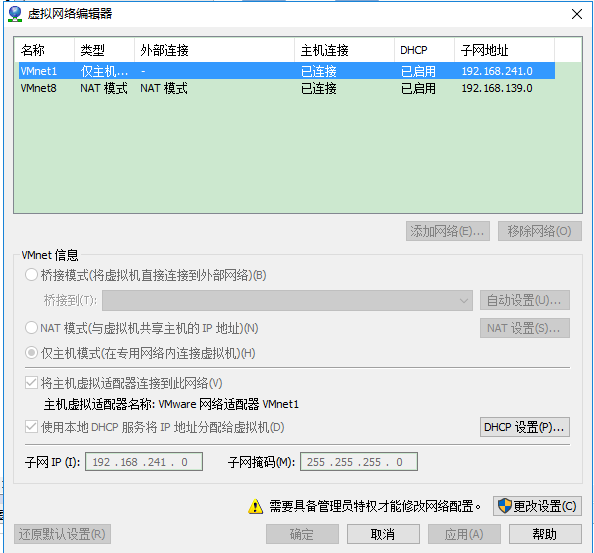Click VMnet1 host connection 已连接 cell

coord(319,71)
